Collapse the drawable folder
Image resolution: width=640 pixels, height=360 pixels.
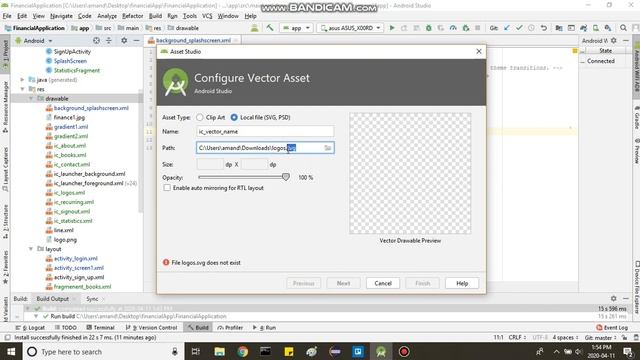[x=31, y=98]
